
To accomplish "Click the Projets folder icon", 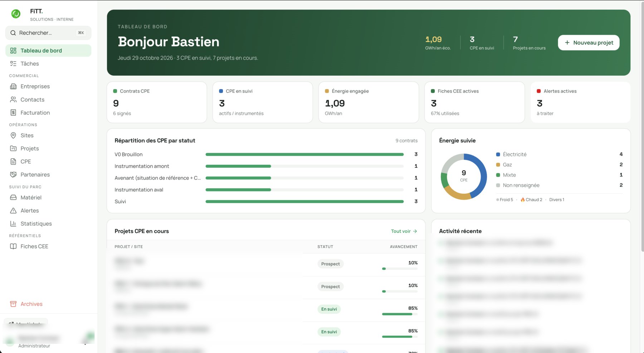I will tap(13, 149).
